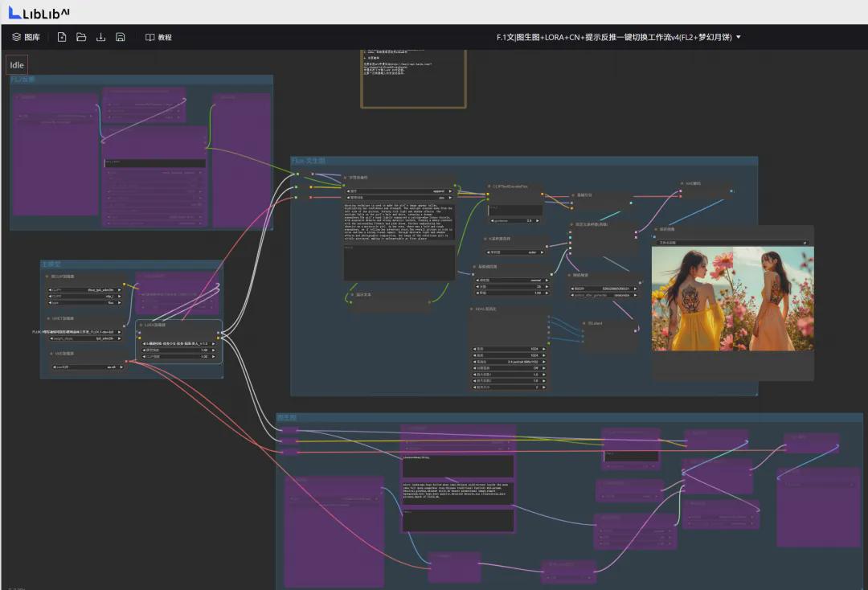The width and height of the screenshot is (868, 590).
Task: Export the workflow via the download icon
Action: (100, 36)
